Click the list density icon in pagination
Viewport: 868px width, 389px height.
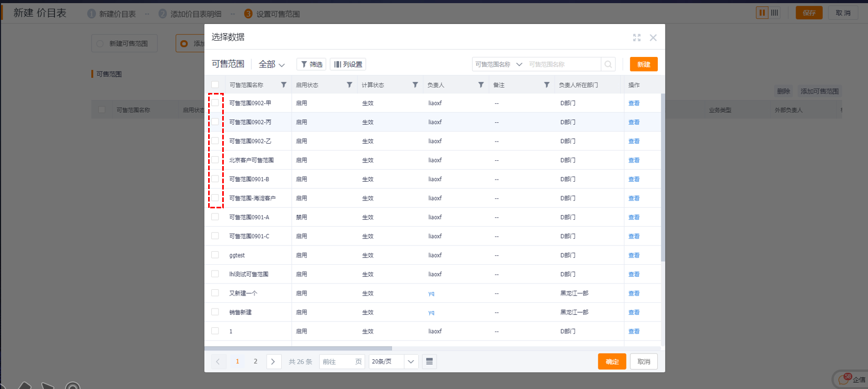pyautogui.click(x=429, y=361)
